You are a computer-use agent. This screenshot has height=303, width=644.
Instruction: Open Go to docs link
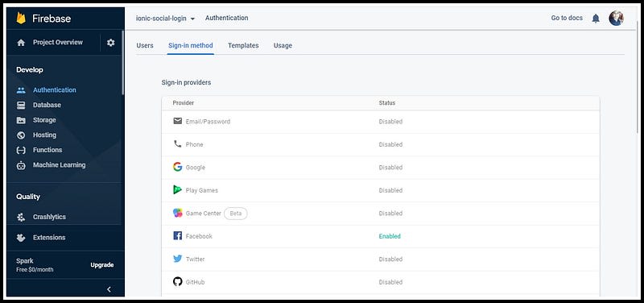pos(567,18)
